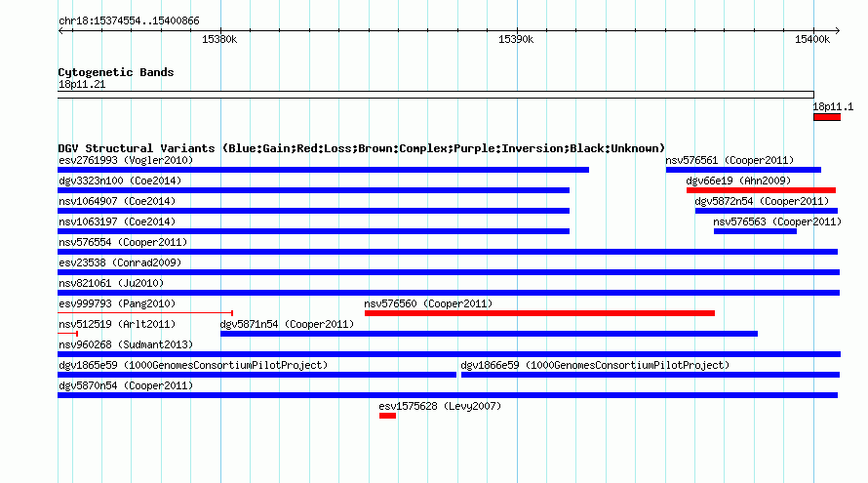Open the nsv576560 (Cooper2011) label
The width and height of the screenshot is (868, 483).
tap(428, 303)
